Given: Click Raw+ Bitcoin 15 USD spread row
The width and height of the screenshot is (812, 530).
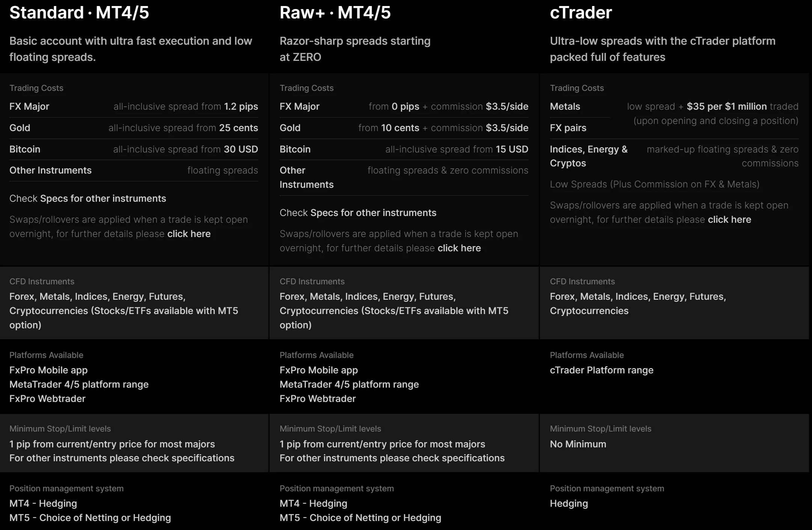Looking at the screenshot, I should click(404, 149).
